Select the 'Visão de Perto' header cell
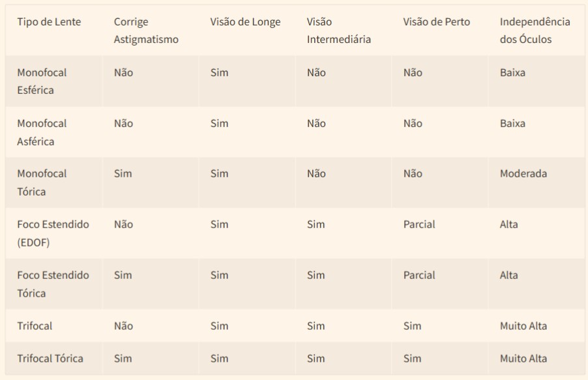Image resolution: width=588 pixels, height=380 pixels. [x=436, y=22]
